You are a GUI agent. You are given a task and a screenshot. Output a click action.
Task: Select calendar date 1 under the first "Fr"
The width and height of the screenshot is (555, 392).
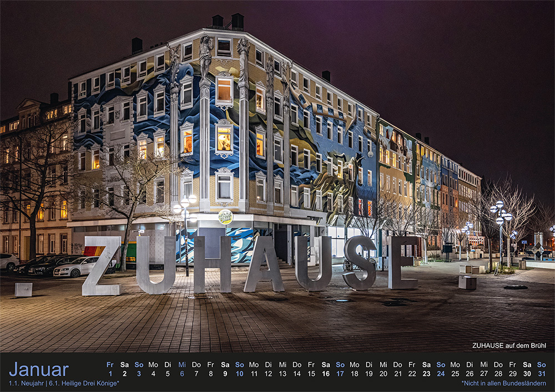click(110, 374)
